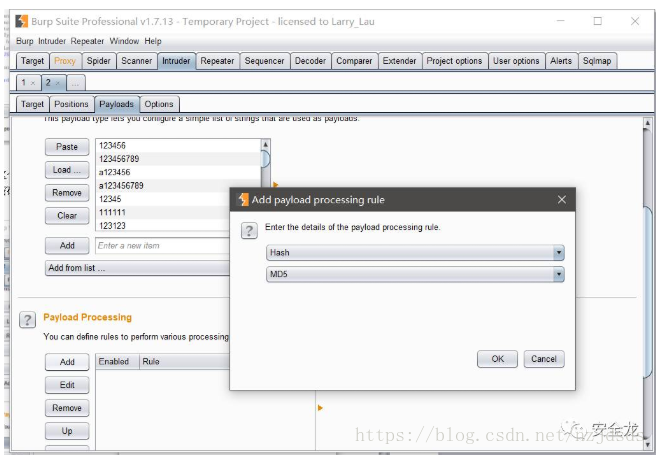Switch to the Proxy tab
Screen dimensions: 656x455
click(65, 61)
